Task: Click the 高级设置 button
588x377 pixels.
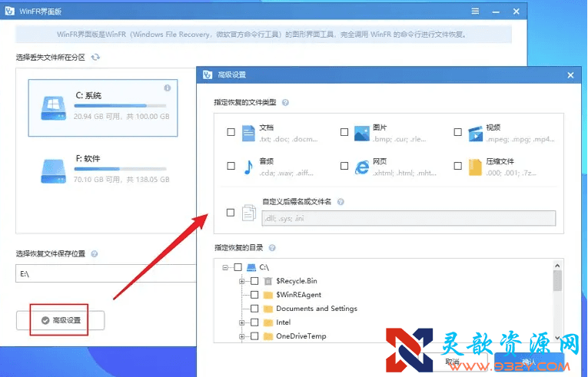Action: [61, 320]
